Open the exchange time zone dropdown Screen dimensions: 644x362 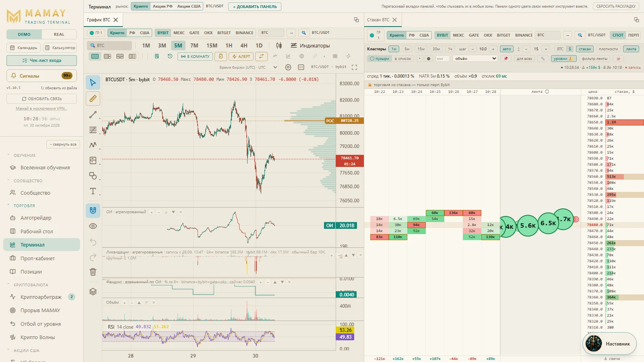point(248,68)
